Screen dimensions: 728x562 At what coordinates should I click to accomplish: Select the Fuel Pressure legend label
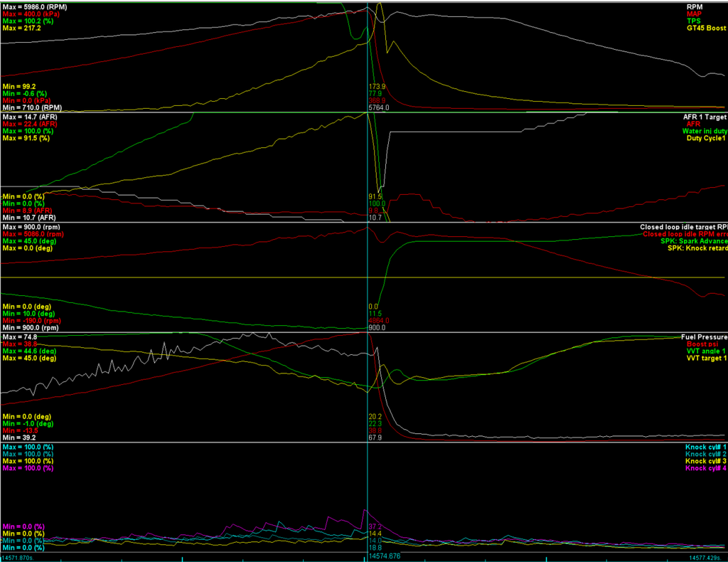pos(703,336)
